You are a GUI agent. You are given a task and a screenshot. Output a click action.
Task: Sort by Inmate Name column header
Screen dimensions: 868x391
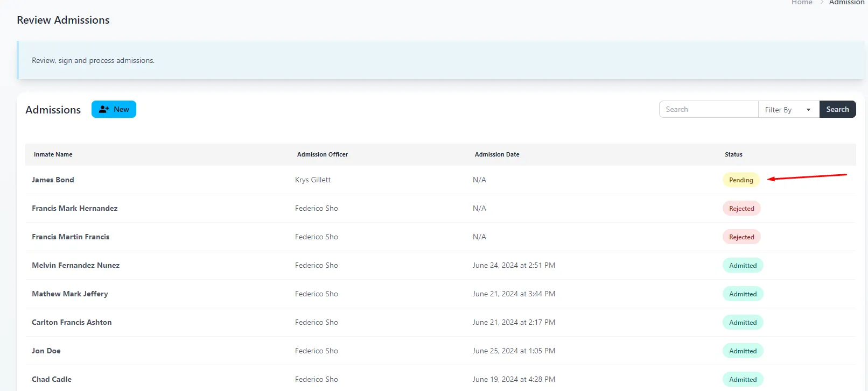pyautogui.click(x=53, y=154)
